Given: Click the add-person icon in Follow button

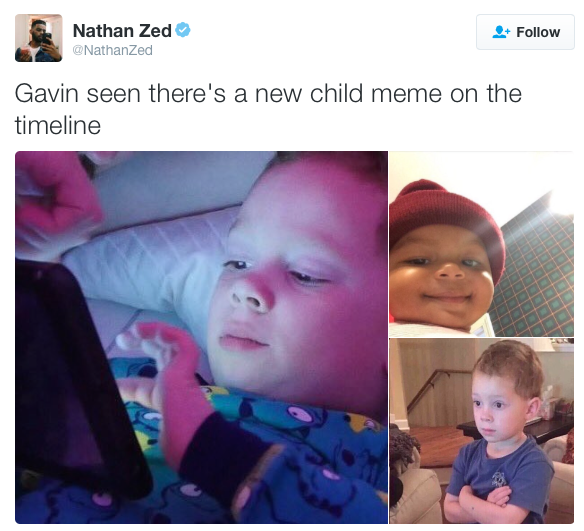Looking at the screenshot, I should click(x=501, y=32).
